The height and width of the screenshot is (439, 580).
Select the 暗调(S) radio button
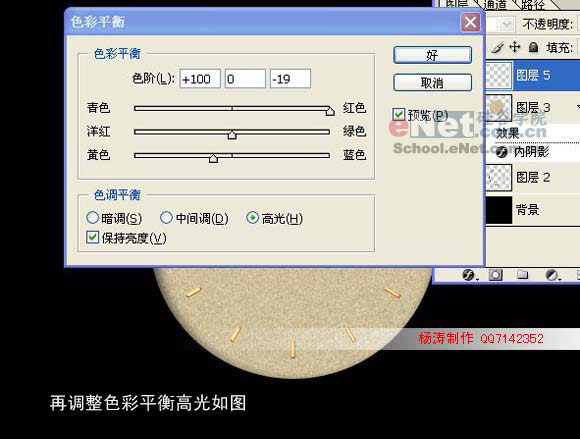tap(92, 217)
